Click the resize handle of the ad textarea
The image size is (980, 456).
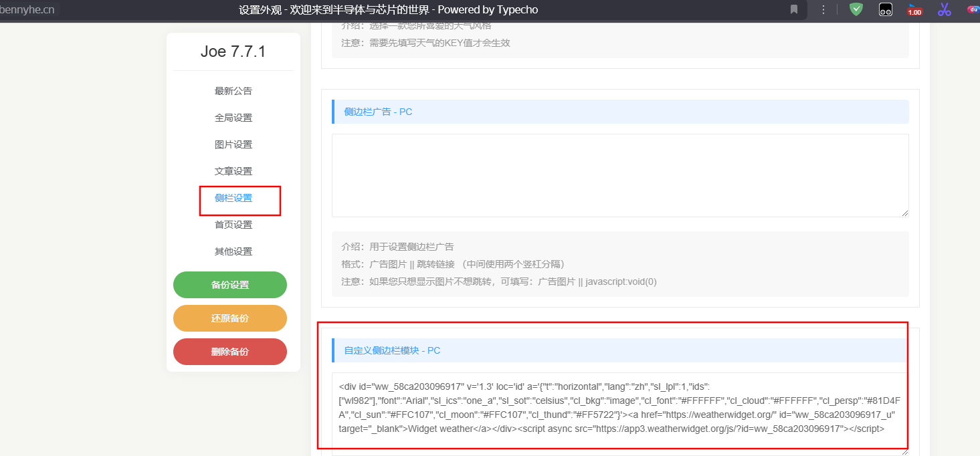(x=904, y=213)
